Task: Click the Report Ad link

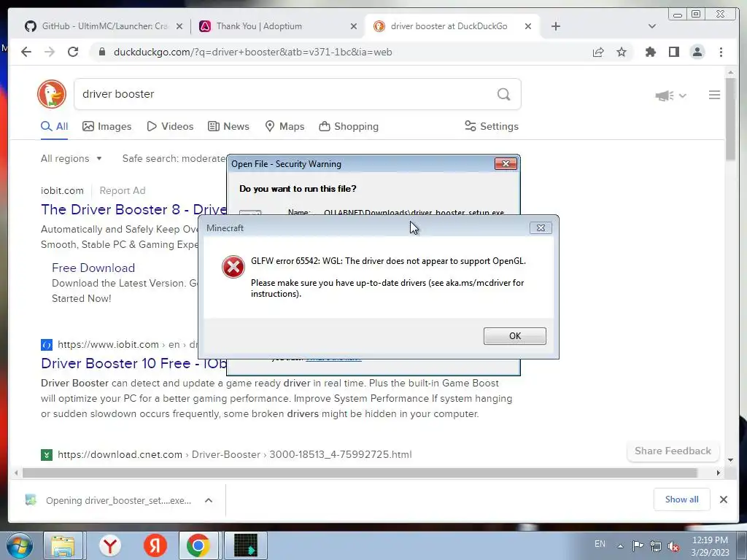Action: coord(123,190)
